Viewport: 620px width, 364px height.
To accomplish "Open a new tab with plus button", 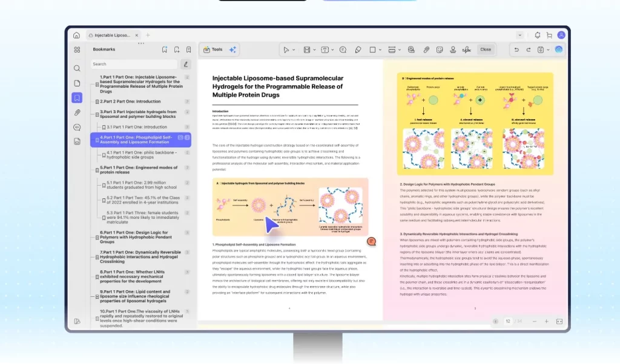I will (x=148, y=35).
